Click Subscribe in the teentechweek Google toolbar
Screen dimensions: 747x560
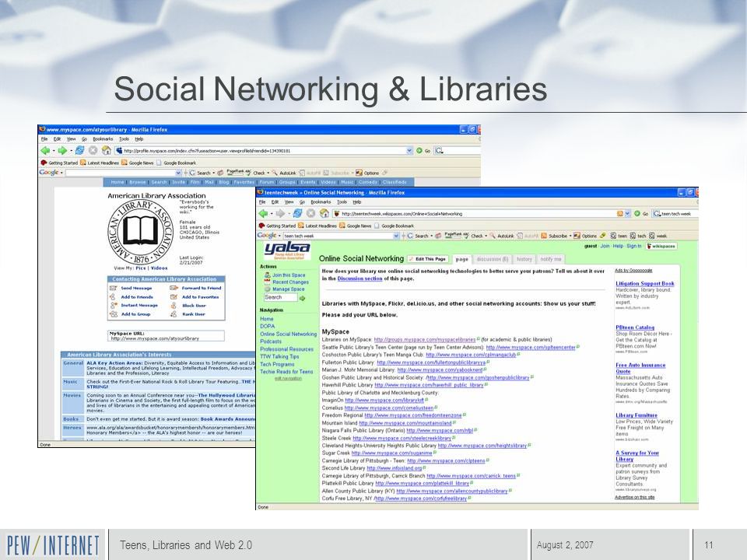click(554, 236)
